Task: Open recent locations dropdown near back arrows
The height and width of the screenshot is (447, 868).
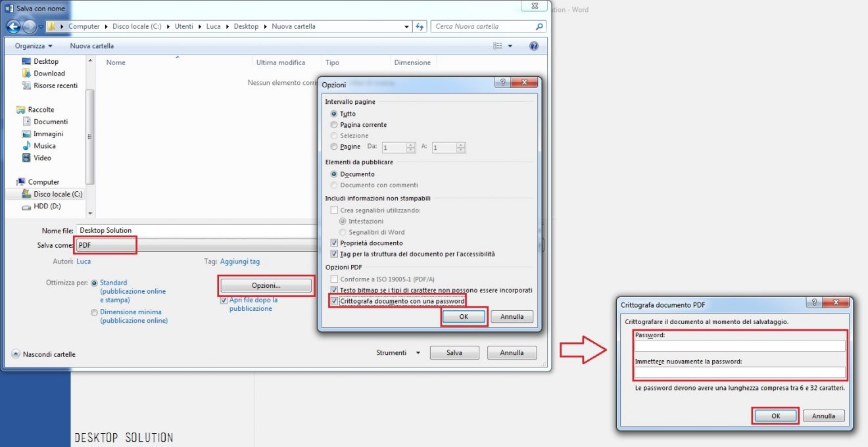Action: coord(41,27)
